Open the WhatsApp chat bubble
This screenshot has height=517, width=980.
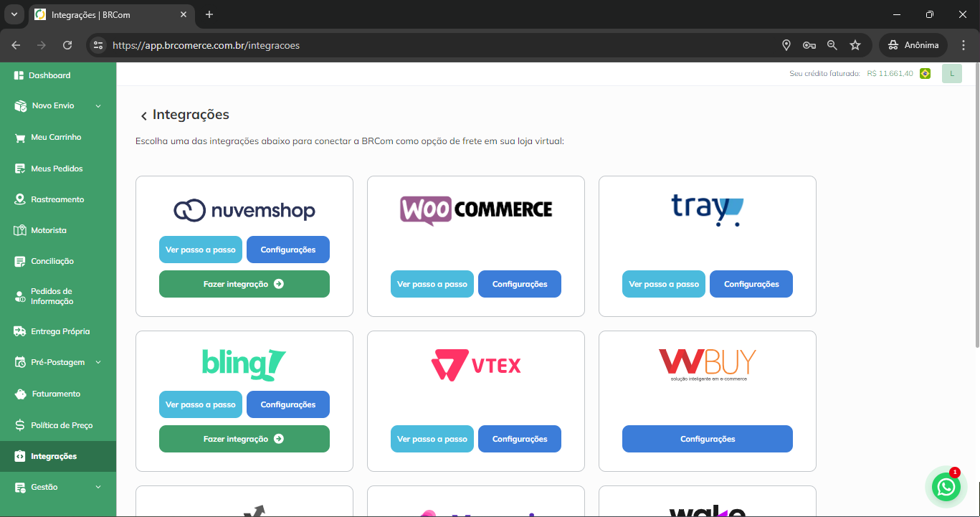pyautogui.click(x=946, y=487)
